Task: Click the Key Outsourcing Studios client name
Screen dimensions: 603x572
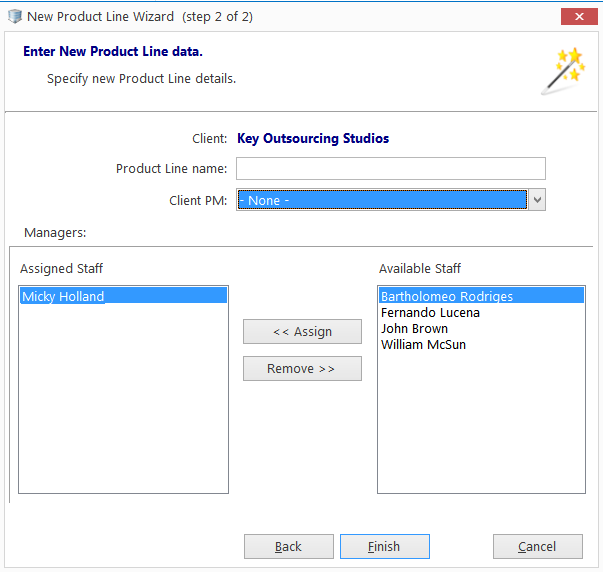Action: click(313, 138)
